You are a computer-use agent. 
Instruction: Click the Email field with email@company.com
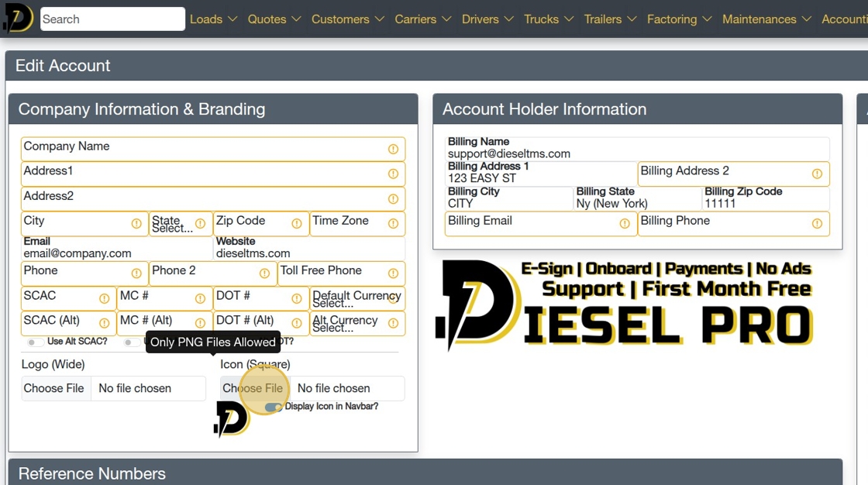click(117, 248)
